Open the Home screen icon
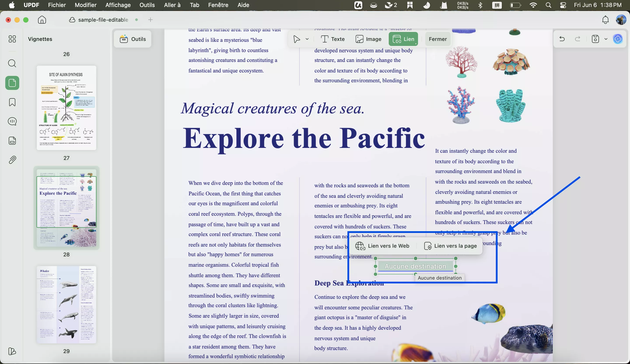Screen dimensions: 630x364 (x=42, y=20)
